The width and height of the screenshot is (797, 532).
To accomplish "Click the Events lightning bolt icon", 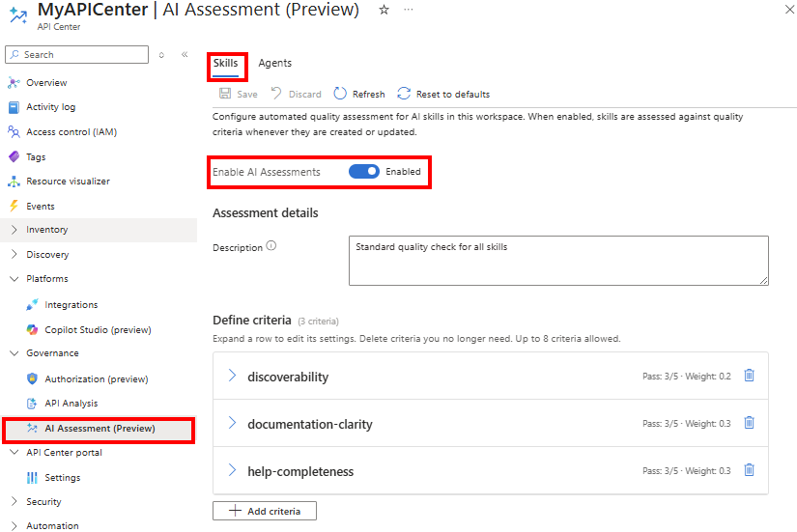I will [14, 206].
